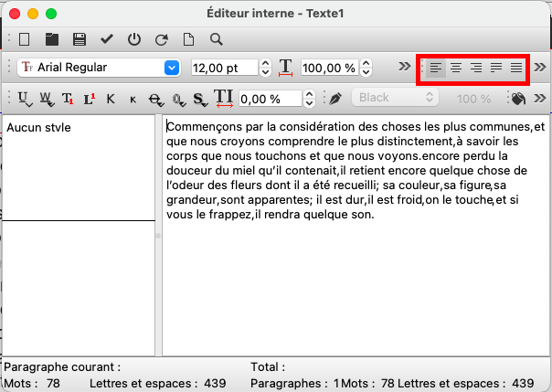Image resolution: width=552 pixels, height=392 pixels.
Task: Click 'Paragraphes : 1' in the status bar
Action: coord(295,383)
